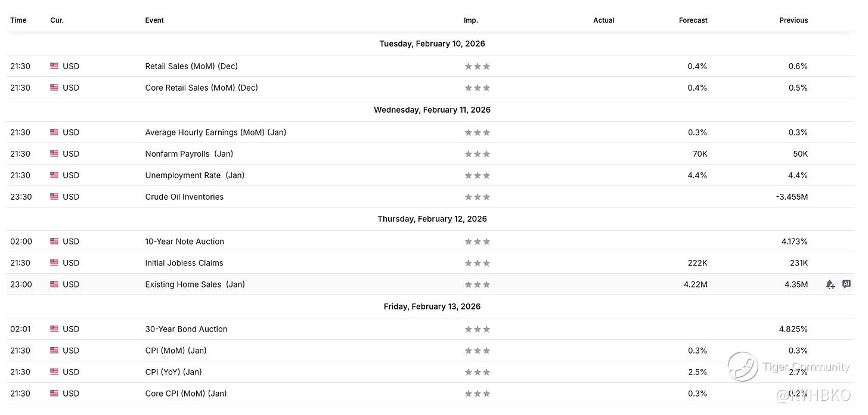Click the US flag in Retail Sales row
Screen dimensions: 868x415
click(x=54, y=66)
